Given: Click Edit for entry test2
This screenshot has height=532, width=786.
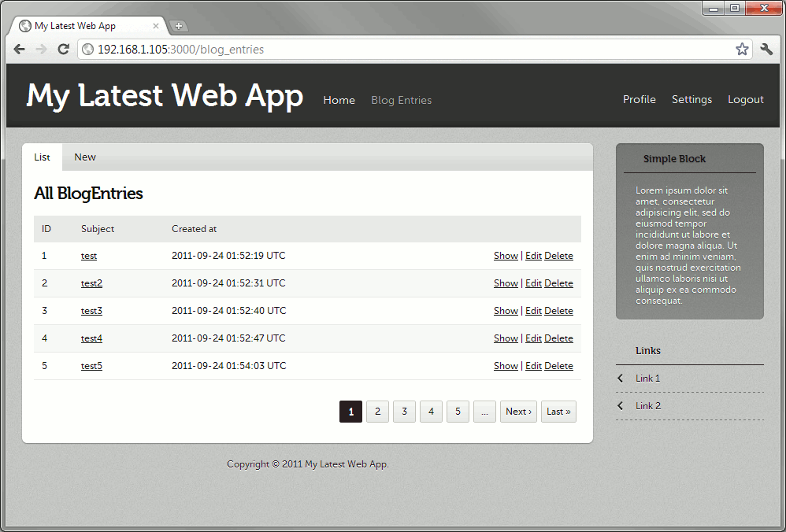Looking at the screenshot, I should [533, 283].
